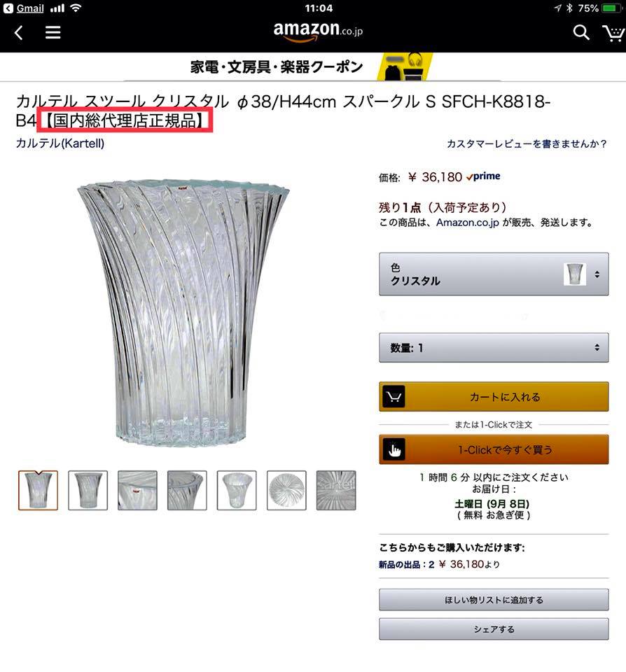Image resolution: width=626 pixels, height=672 pixels.
Task: Go to the Amazon.co.jp logo home
Action: pos(318,31)
